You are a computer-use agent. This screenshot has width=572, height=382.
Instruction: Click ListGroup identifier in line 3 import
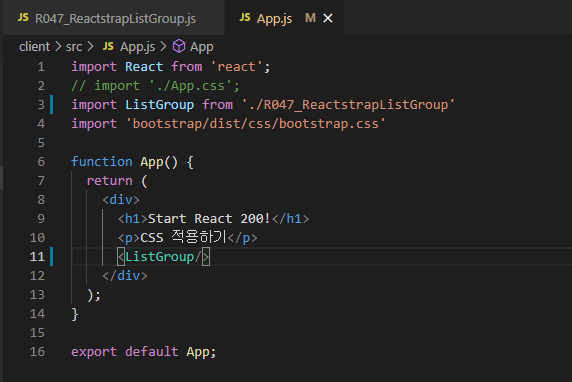pyautogui.click(x=159, y=105)
